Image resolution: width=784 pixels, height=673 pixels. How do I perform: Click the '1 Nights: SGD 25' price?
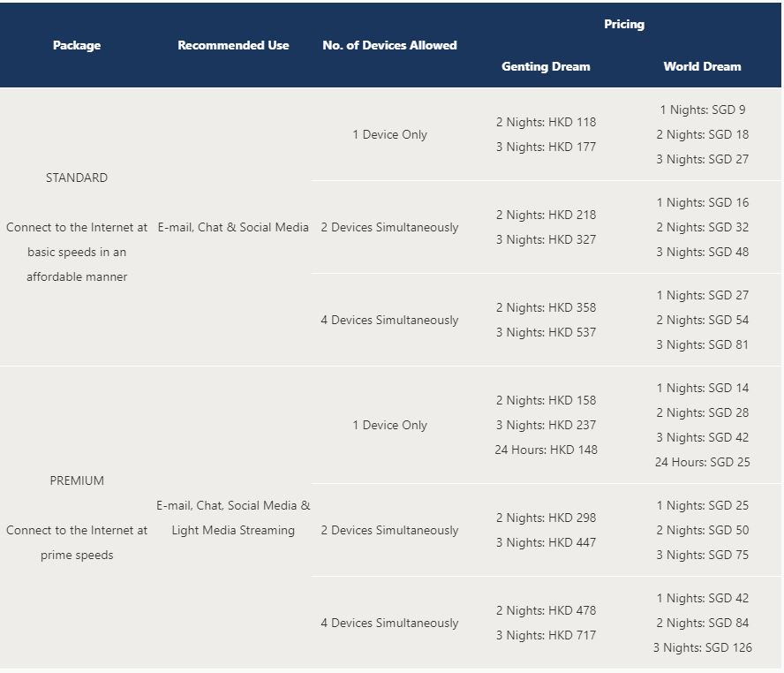[x=703, y=505]
